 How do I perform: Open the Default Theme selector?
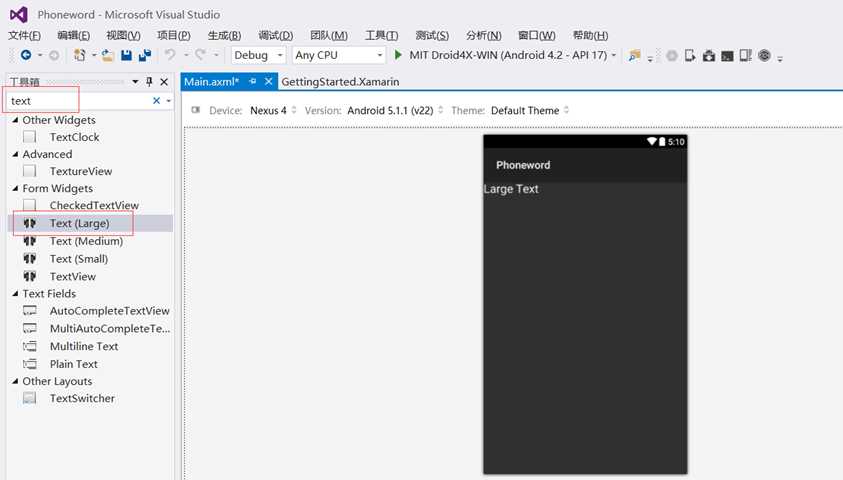point(530,110)
